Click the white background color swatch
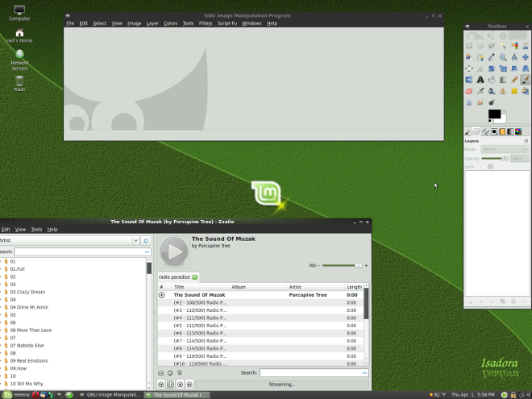This screenshot has height=399, width=532. (x=504, y=120)
